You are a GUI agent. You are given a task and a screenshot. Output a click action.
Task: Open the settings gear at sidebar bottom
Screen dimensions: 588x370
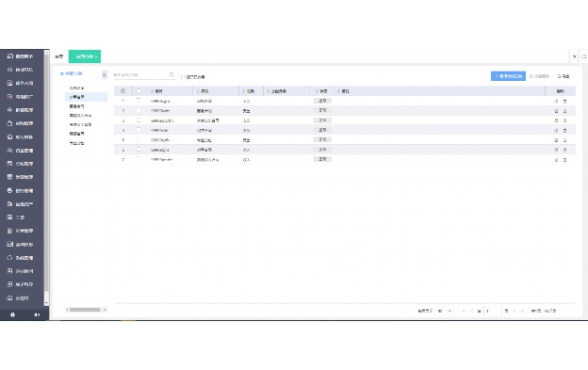pos(12,314)
